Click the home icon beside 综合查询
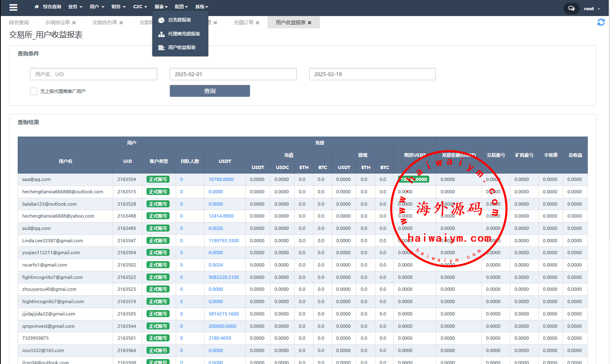Image resolution: width=610 pixels, height=364 pixels. pos(37,7)
